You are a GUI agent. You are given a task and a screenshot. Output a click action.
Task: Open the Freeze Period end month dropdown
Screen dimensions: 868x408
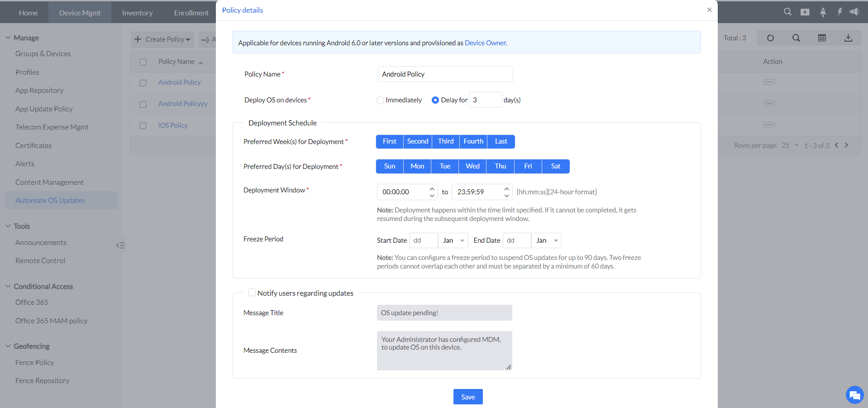point(547,240)
